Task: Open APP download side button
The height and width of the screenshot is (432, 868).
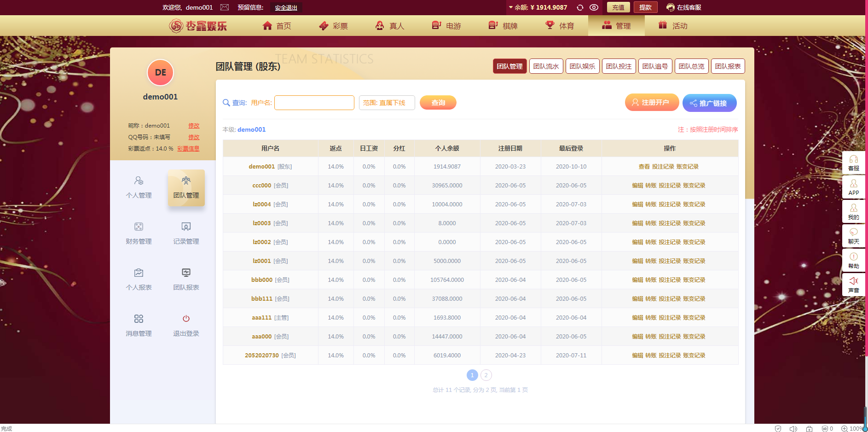Action: tap(854, 187)
